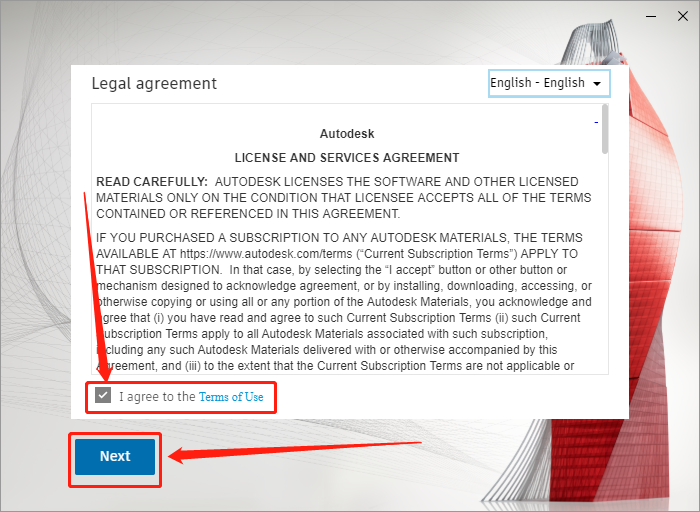Click the Legal agreement heading
Screen dimensions: 700x512
[x=154, y=83]
